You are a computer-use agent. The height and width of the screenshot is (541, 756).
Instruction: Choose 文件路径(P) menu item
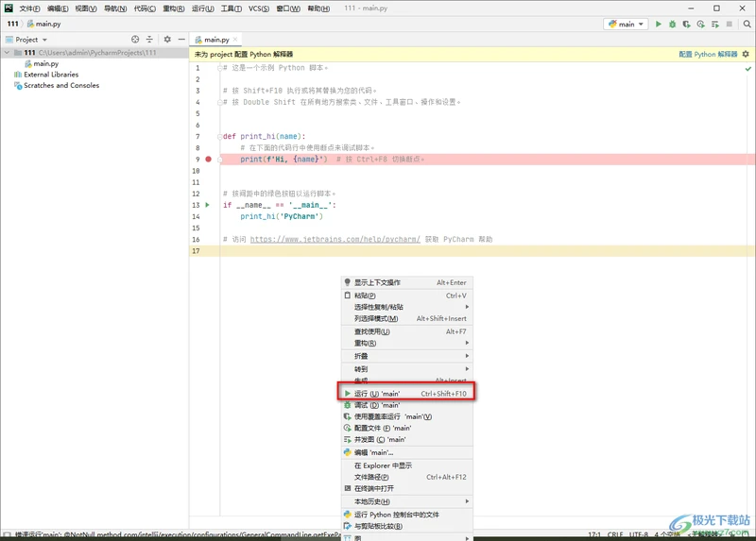pos(407,478)
